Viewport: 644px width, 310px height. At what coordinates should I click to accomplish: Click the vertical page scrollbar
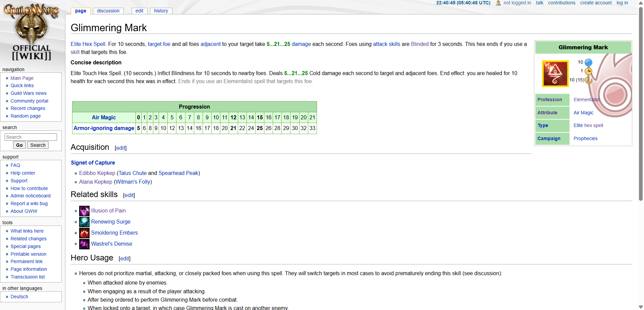pos(641,104)
